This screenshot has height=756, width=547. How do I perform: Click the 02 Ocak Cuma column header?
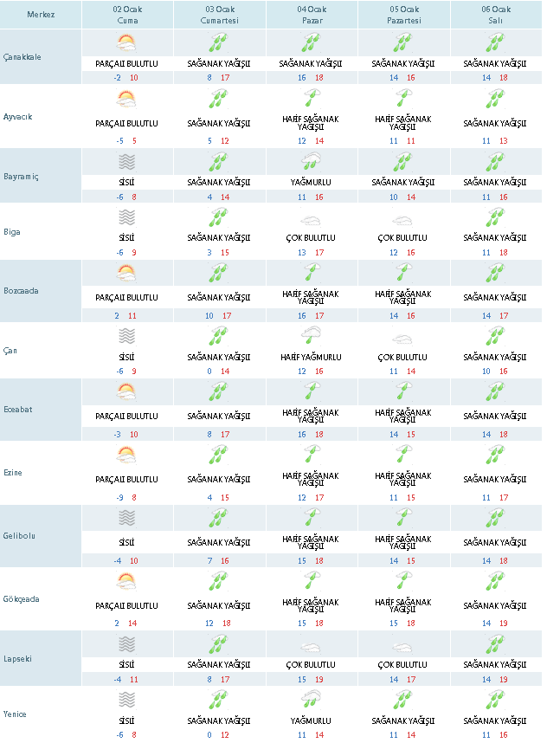point(126,15)
